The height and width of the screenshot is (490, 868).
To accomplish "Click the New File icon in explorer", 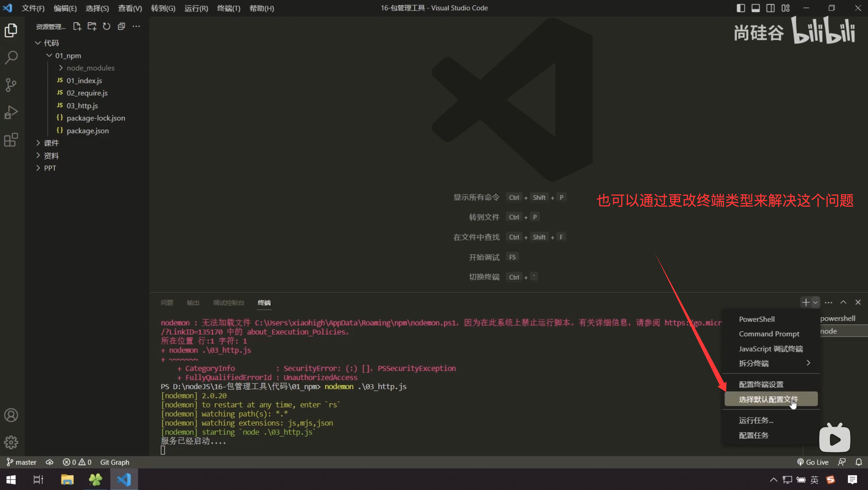I will point(77,26).
